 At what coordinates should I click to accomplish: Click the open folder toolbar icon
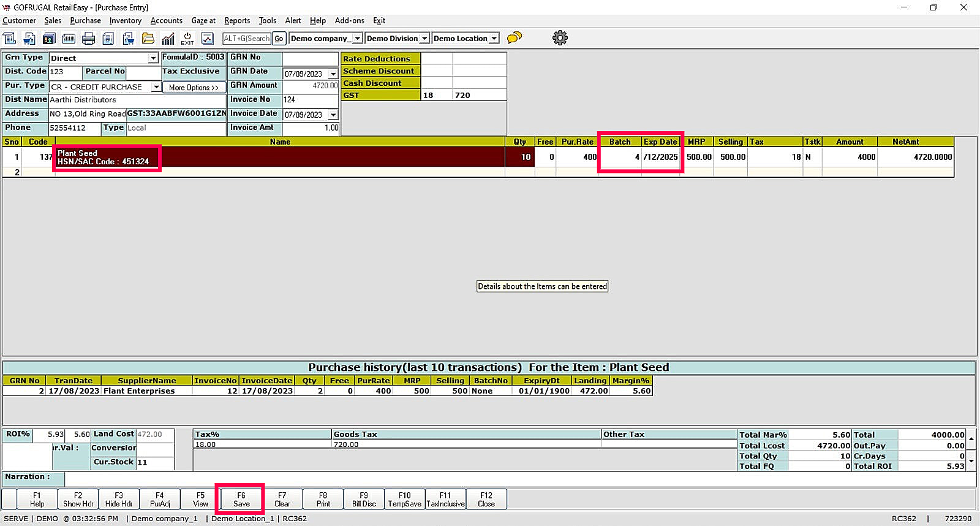148,39
